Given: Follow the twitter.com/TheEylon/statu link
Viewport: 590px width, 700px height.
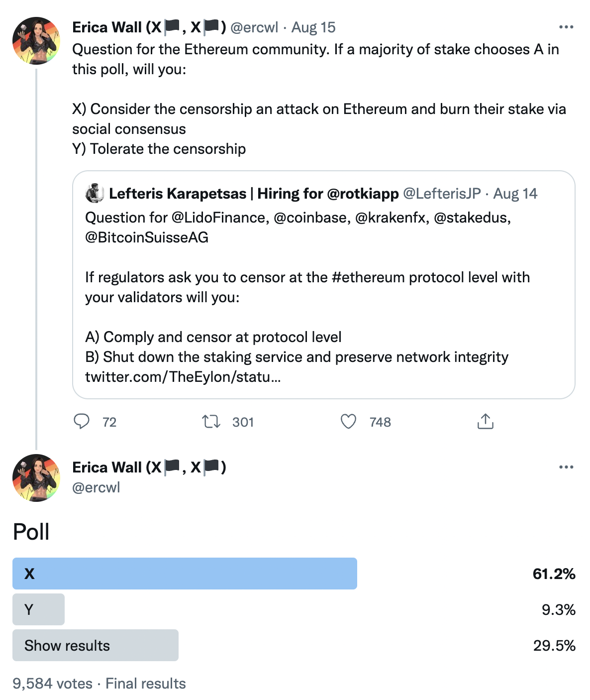Looking at the screenshot, I should coord(183,377).
